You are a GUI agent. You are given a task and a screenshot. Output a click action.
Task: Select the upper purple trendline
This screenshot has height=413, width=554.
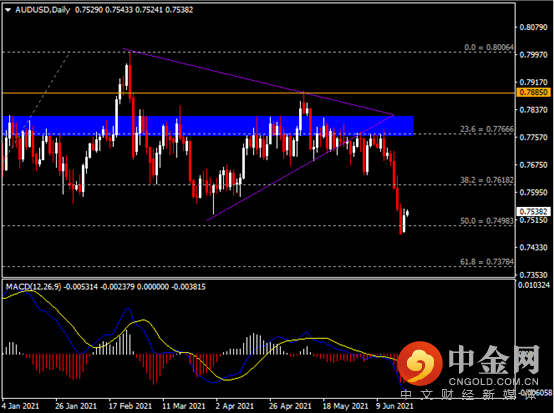click(x=258, y=82)
